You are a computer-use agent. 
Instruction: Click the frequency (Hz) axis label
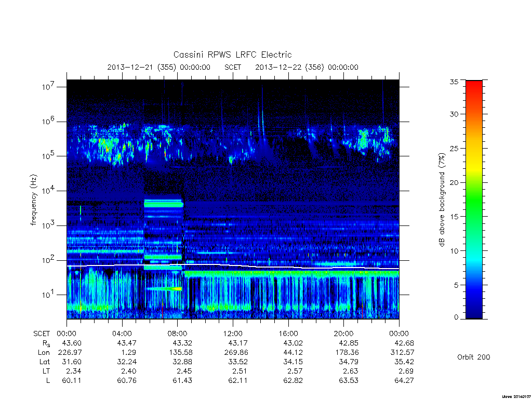[x=33, y=200]
